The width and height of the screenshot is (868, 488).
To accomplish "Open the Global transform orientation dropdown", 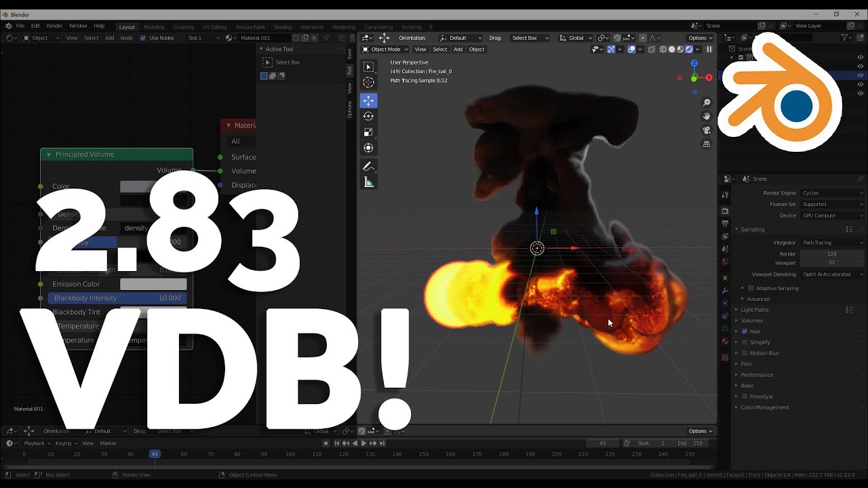I will [575, 38].
